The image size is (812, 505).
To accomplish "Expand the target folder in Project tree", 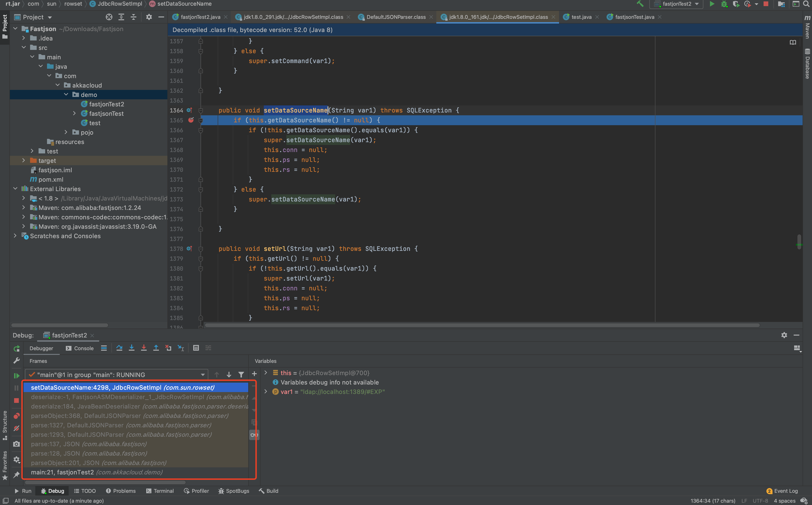I will (24, 160).
